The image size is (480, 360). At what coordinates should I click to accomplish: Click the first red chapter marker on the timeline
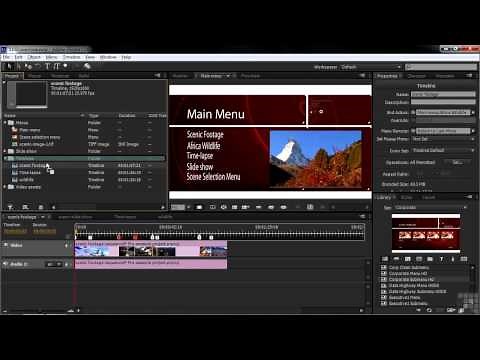coord(119,237)
